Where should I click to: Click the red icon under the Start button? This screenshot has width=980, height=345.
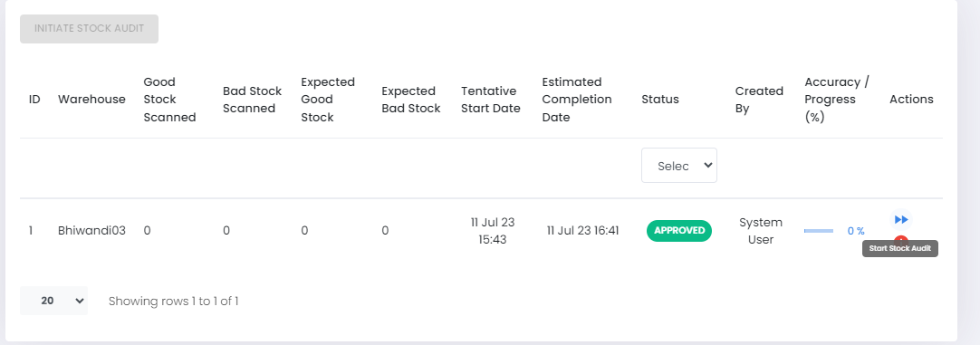pos(900,239)
